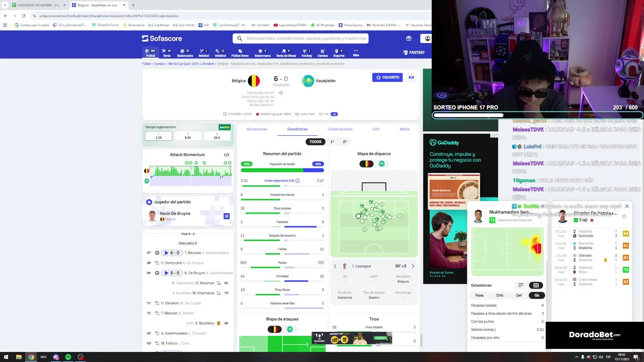
Task: Select the Baloncesto sport icon
Action: (x=185, y=53)
